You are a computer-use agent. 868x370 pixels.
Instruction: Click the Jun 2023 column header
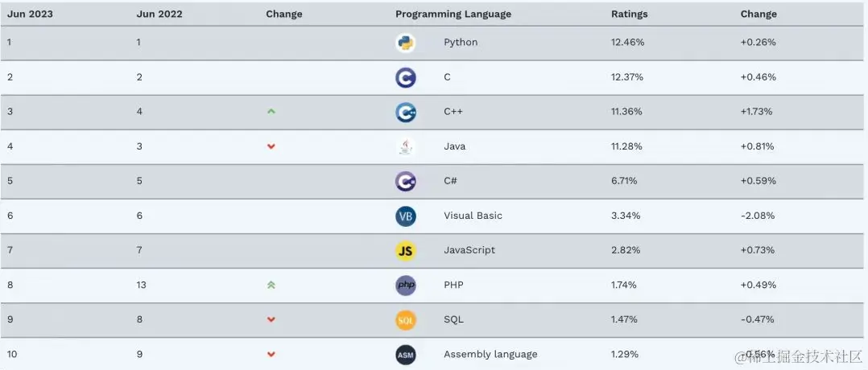[31, 14]
